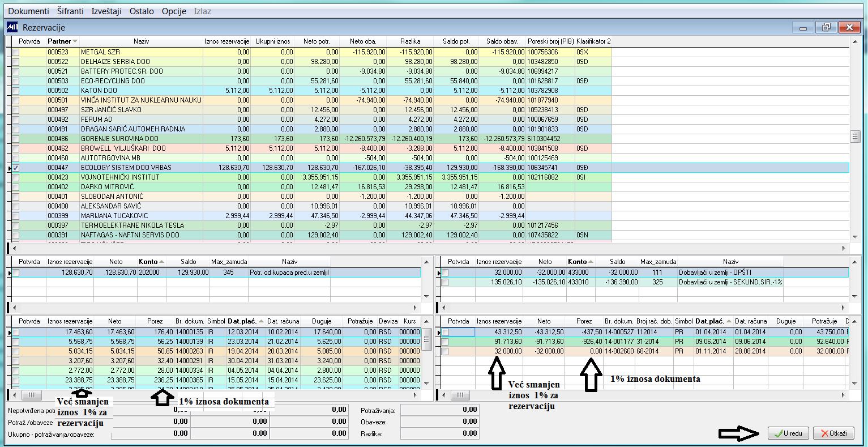This screenshot has width=868, height=447.
Task: Click main grid horizontal scroll left arrow
Action: [15, 248]
